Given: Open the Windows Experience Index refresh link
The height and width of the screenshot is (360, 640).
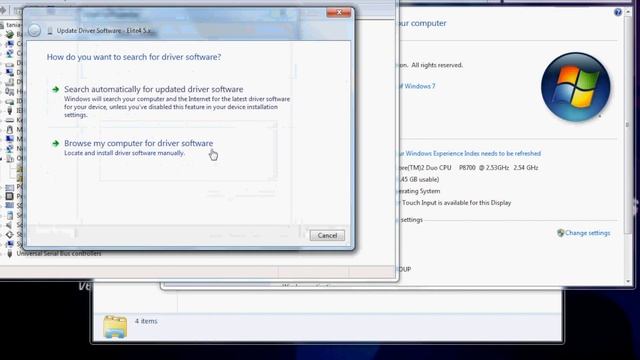Looking at the screenshot, I should pyautogui.click(x=470, y=153).
